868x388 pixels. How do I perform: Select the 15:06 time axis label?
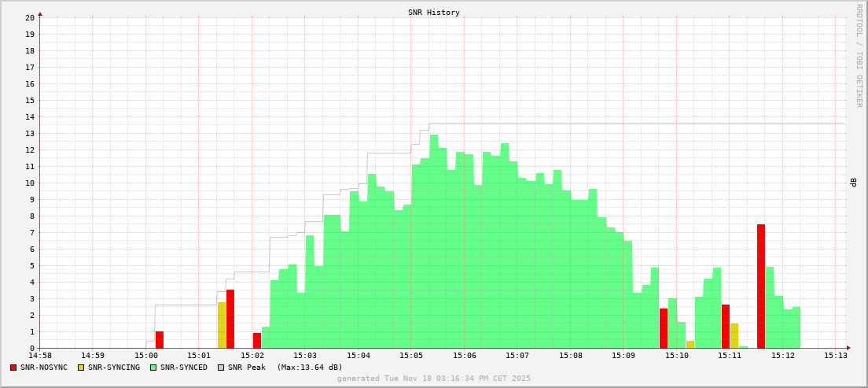464,356
